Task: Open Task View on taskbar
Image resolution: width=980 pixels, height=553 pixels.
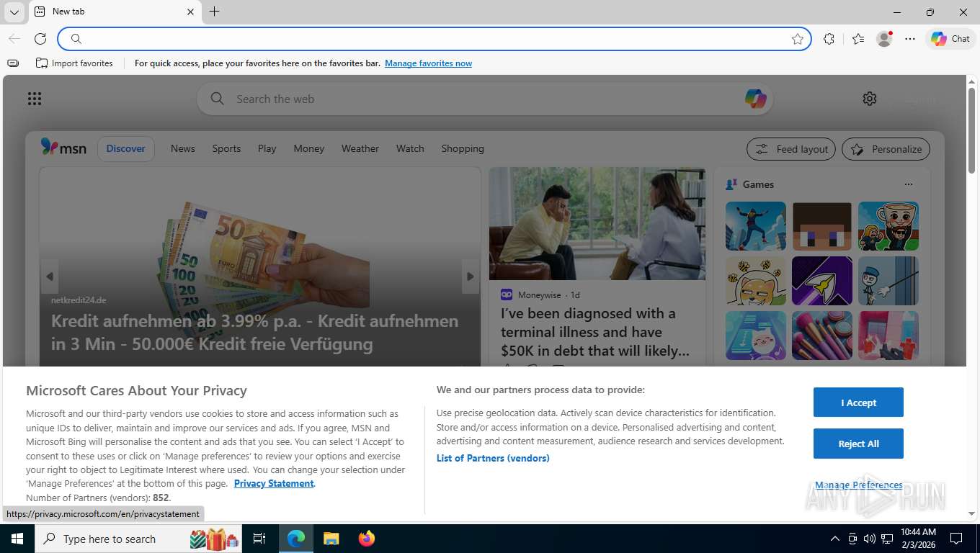Action: (260, 539)
